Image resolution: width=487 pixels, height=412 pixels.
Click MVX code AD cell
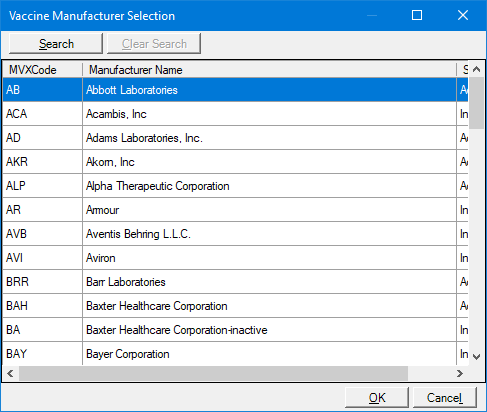pyautogui.click(x=43, y=138)
